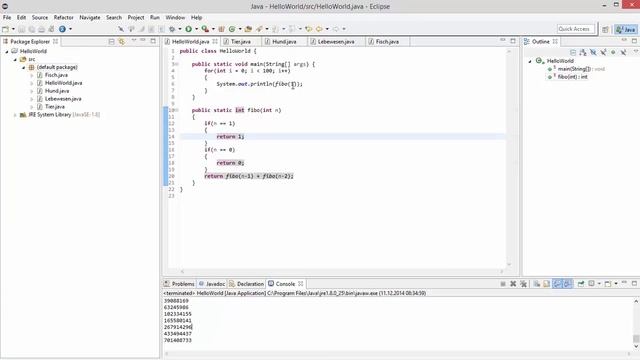Toggle Hide Non-Public Members in Outline
640x360 pixels.
pos(613,52)
